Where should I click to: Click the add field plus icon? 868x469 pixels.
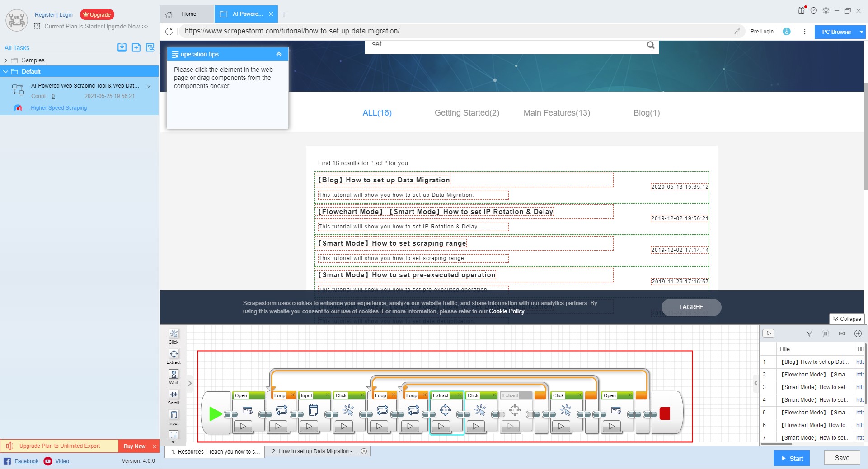coord(858,334)
